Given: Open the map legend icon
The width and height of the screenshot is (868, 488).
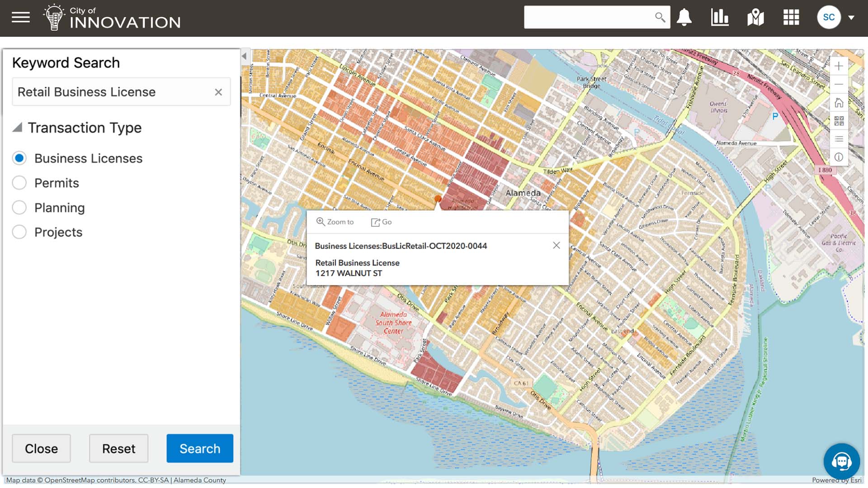Looking at the screenshot, I should 839,139.
